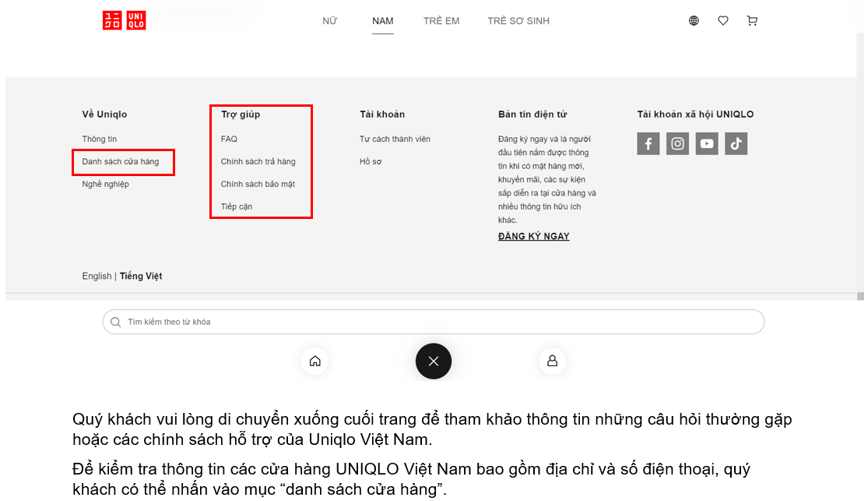Close the menu with the X button
The height and width of the screenshot is (501, 868).
click(434, 361)
